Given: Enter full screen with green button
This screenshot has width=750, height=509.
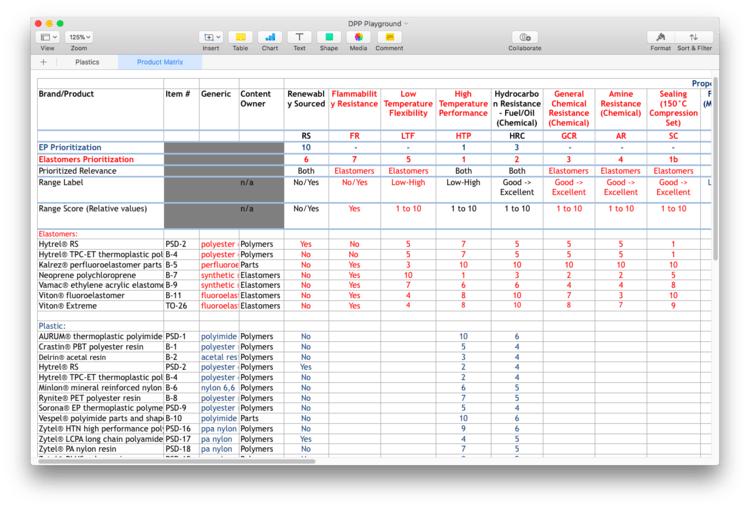Looking at the screenshot, I should pyautogui.click(x=60, y=23).
